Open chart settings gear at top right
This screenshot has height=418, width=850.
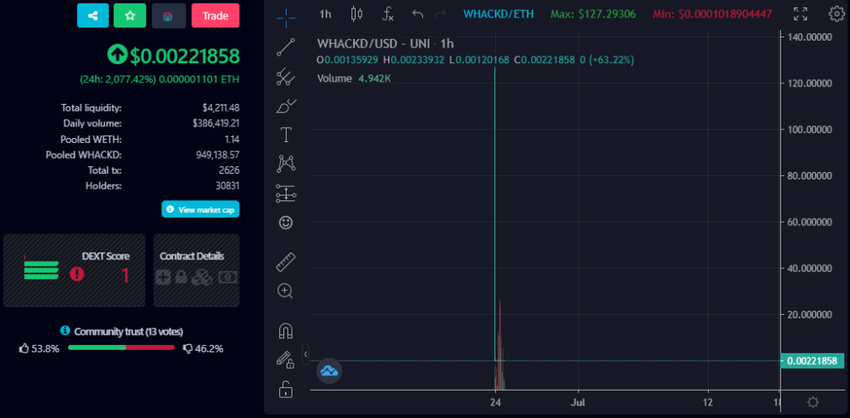(836, 14)
